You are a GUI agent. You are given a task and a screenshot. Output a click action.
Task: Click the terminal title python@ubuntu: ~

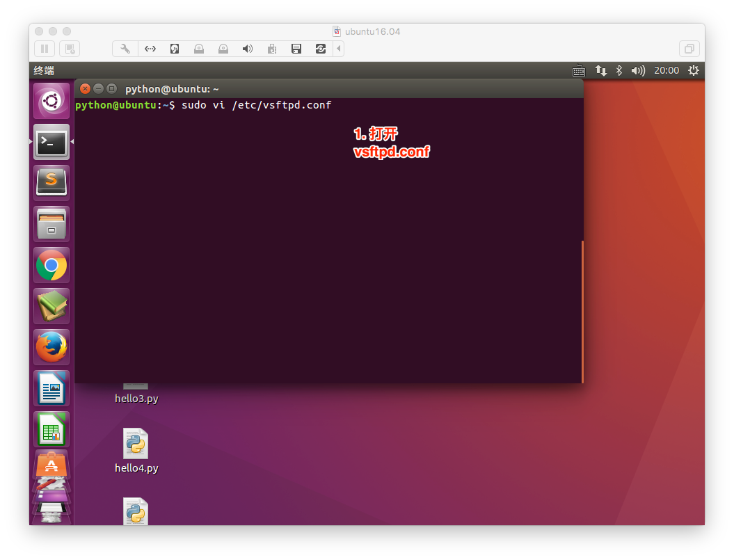[172, 89]
